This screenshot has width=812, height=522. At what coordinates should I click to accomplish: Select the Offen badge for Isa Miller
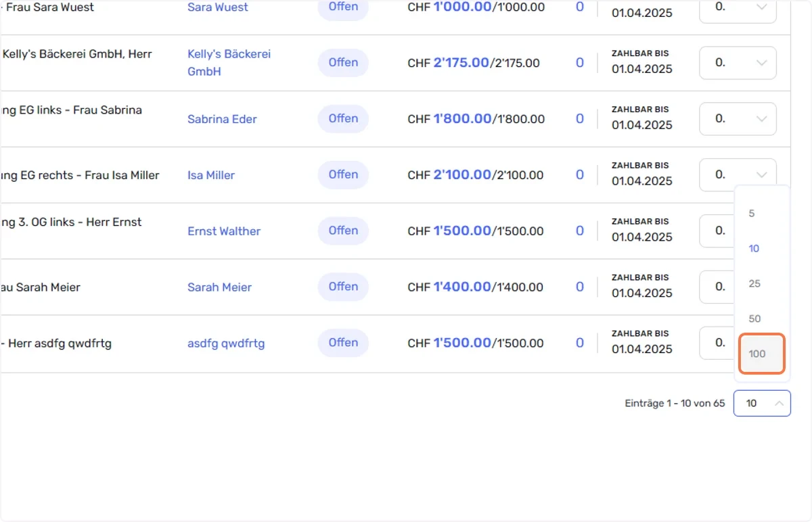[x=343, y=174]
